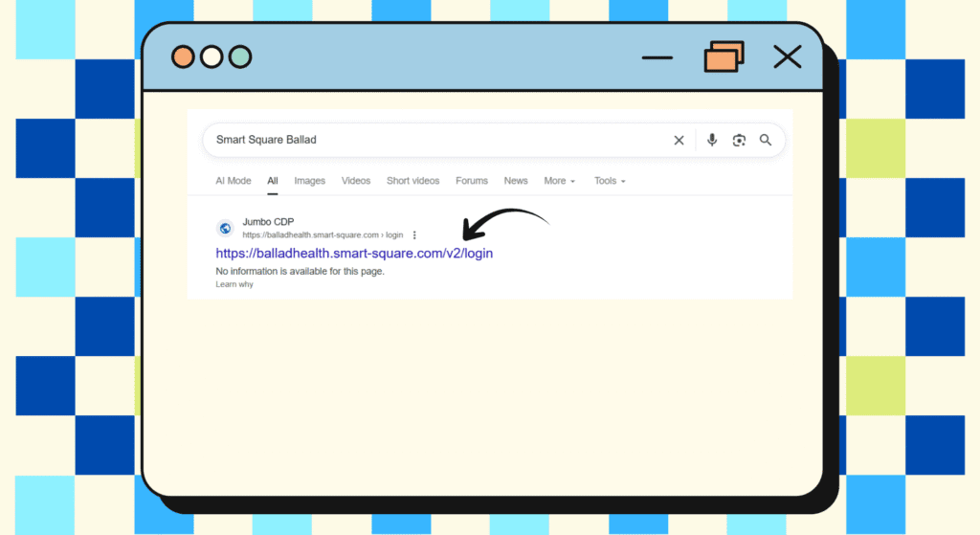Select the All results tab

point(273,181)
